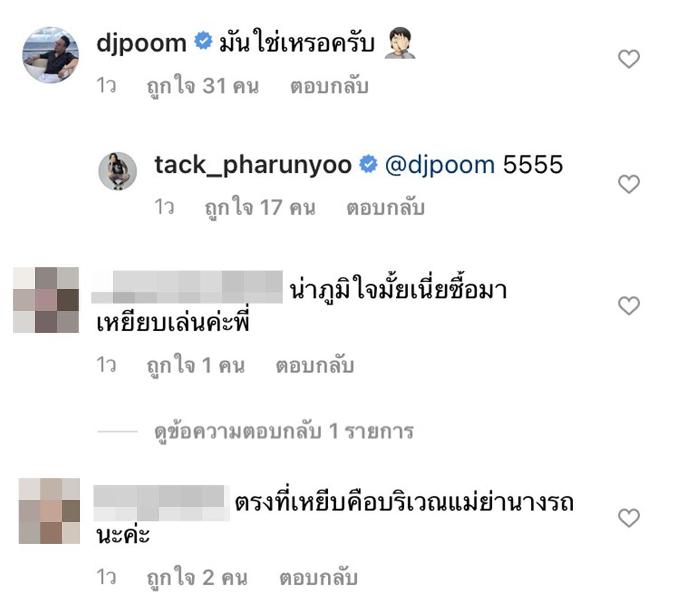
Task: Tap heart on the แม่ย่านางรถ comment
Action: pos(629,518)
